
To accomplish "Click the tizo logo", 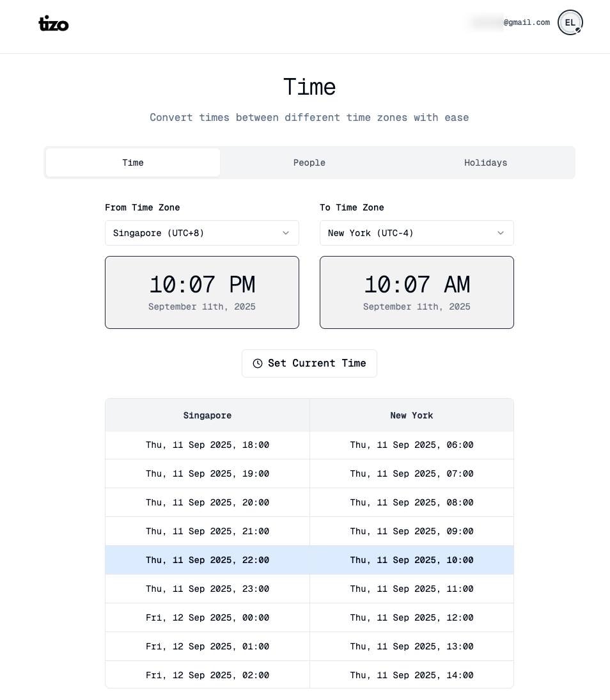I will (x=54, y=23).
